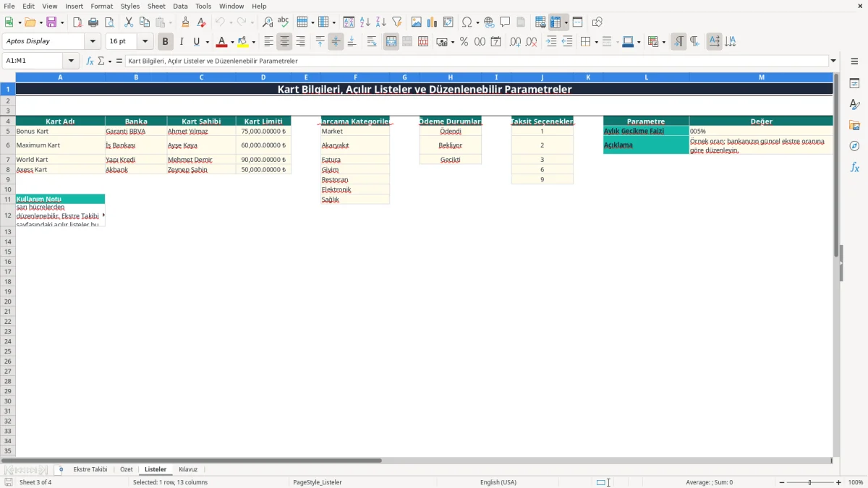This screenshot has width=868, height=488.
Task: Open the font color dropdown arrow
Action: (232, 42)
